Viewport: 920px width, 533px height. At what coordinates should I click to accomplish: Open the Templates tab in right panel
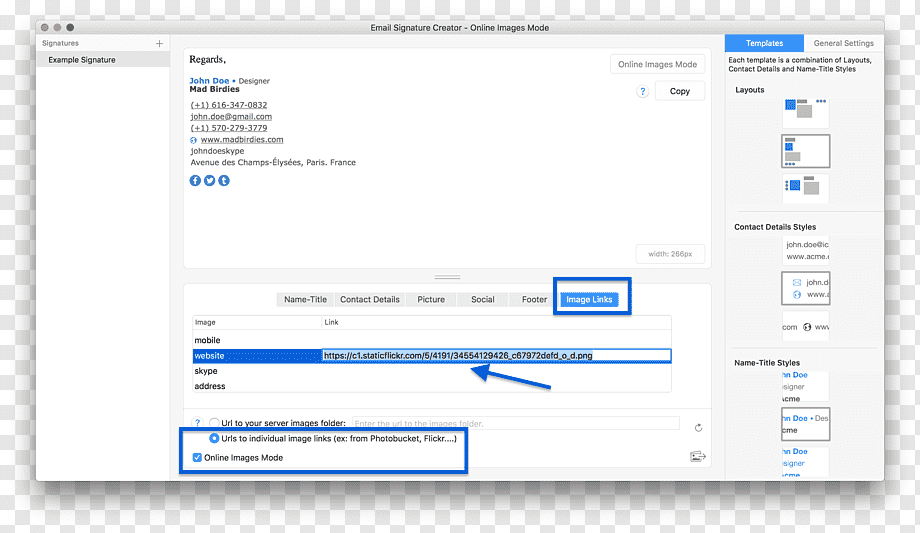coord(764,43)
